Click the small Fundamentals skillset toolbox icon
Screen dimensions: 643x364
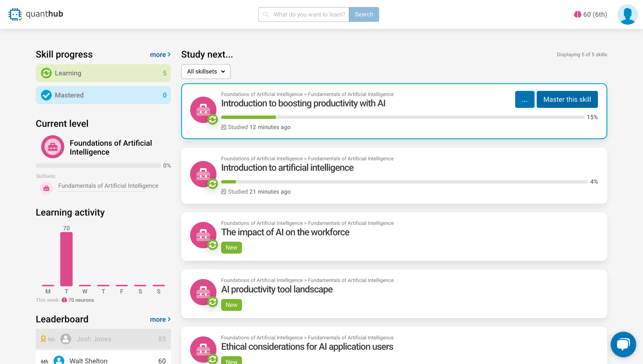click(46, 188)
